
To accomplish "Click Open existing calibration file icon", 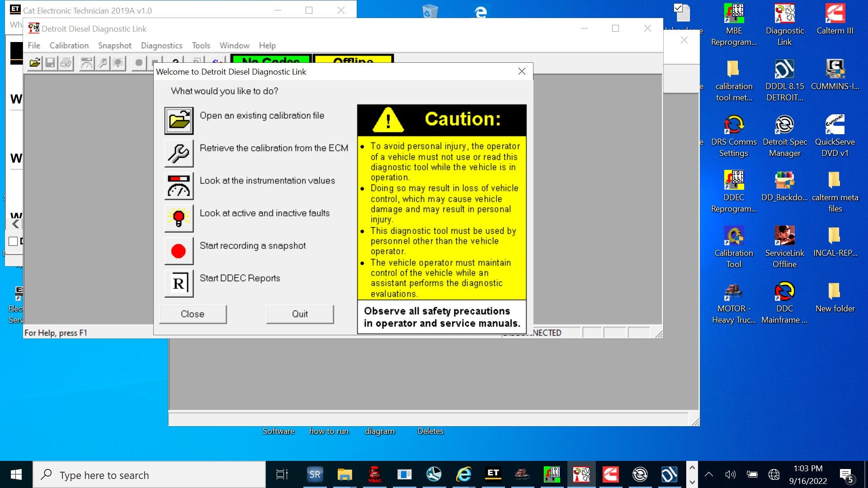I will 179,121.
